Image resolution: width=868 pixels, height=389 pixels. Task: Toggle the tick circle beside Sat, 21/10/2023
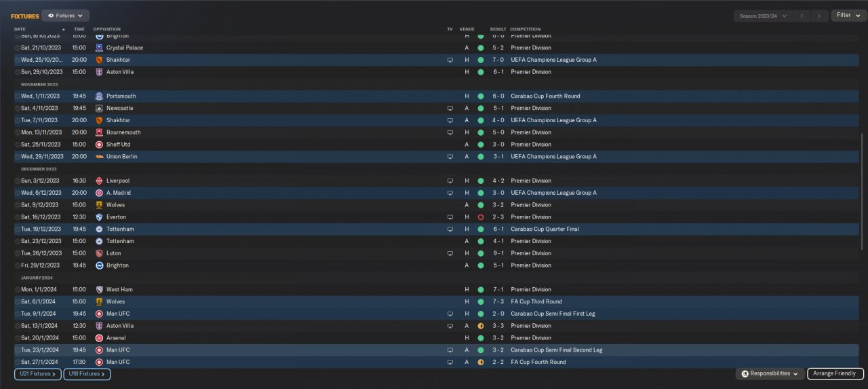(x=18, y=48)
